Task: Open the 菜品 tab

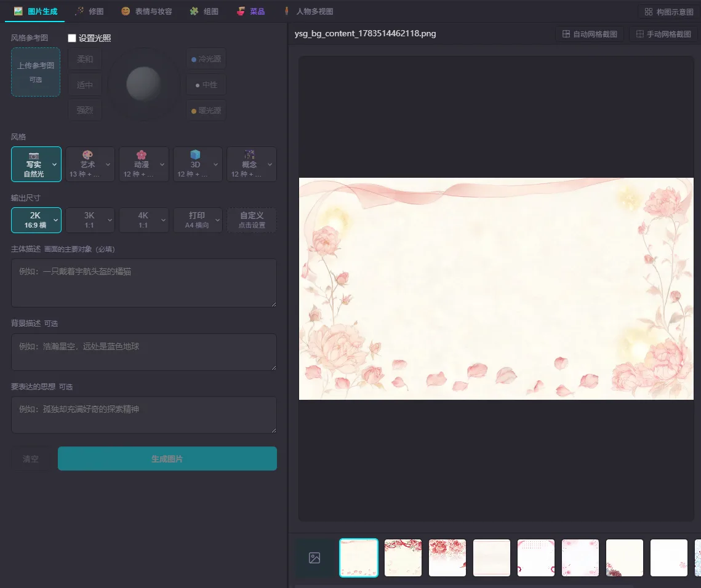Action: [250, 11]
